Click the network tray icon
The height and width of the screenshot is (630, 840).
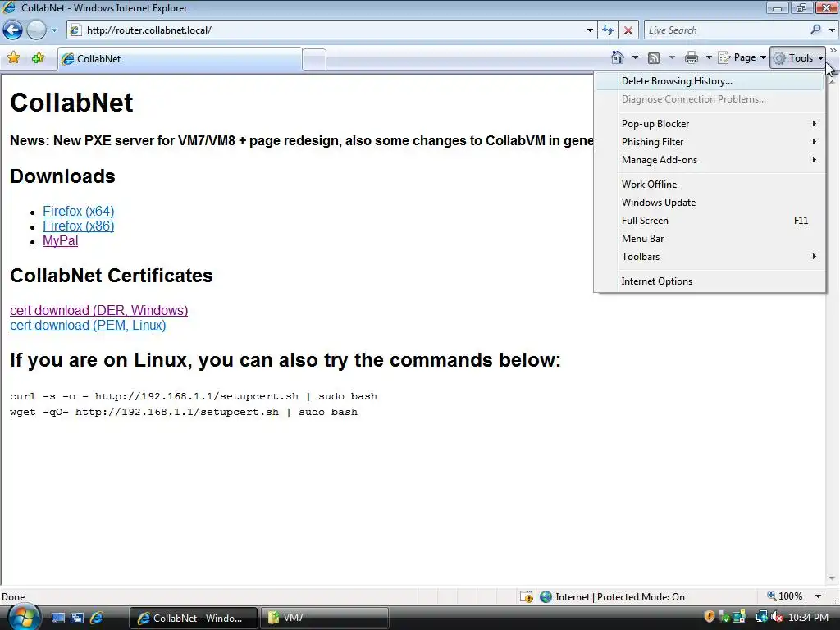tap(760, 617)
